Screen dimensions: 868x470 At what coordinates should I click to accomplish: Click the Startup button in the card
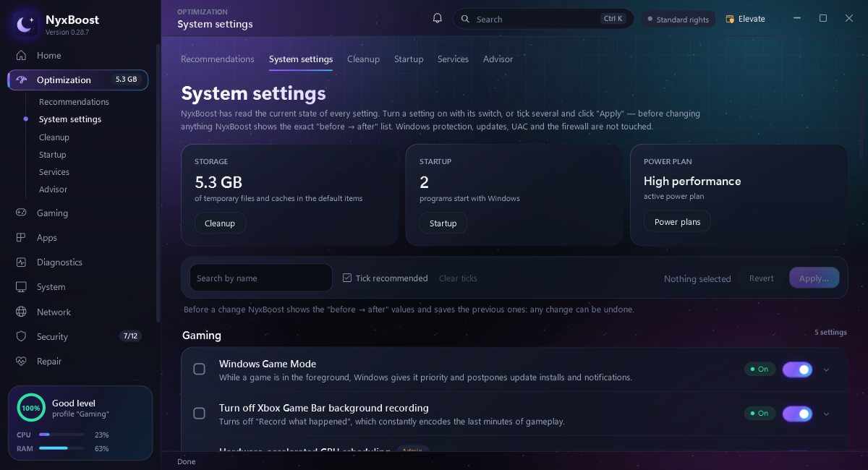tap(443, 223)
